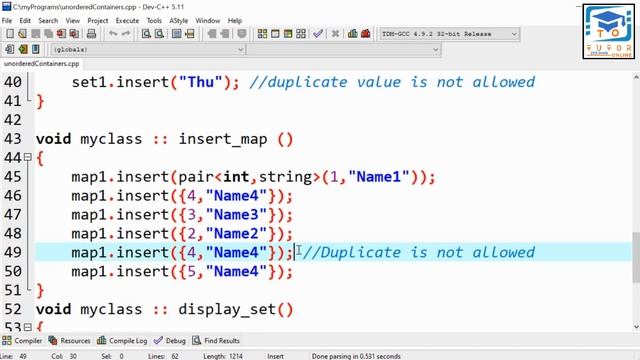
Task: Click the Undo arrow icon
Action: [x=113, y=34]
